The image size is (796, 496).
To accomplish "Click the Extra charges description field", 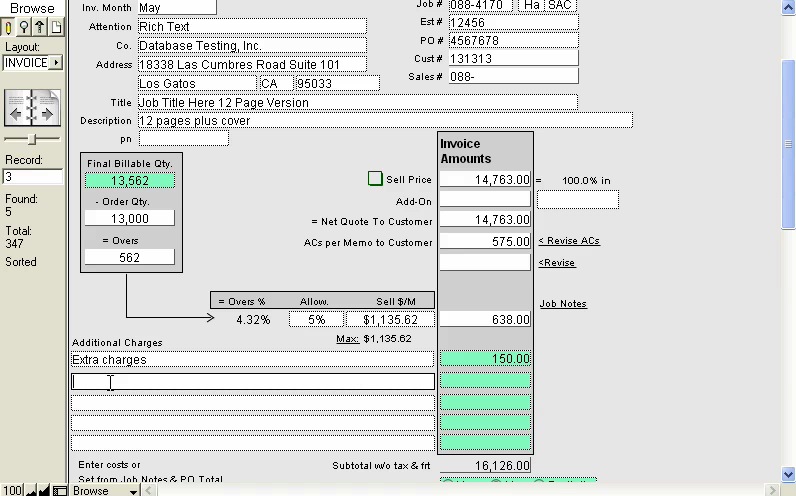I will pyautogui.click(x=252, y=359).
